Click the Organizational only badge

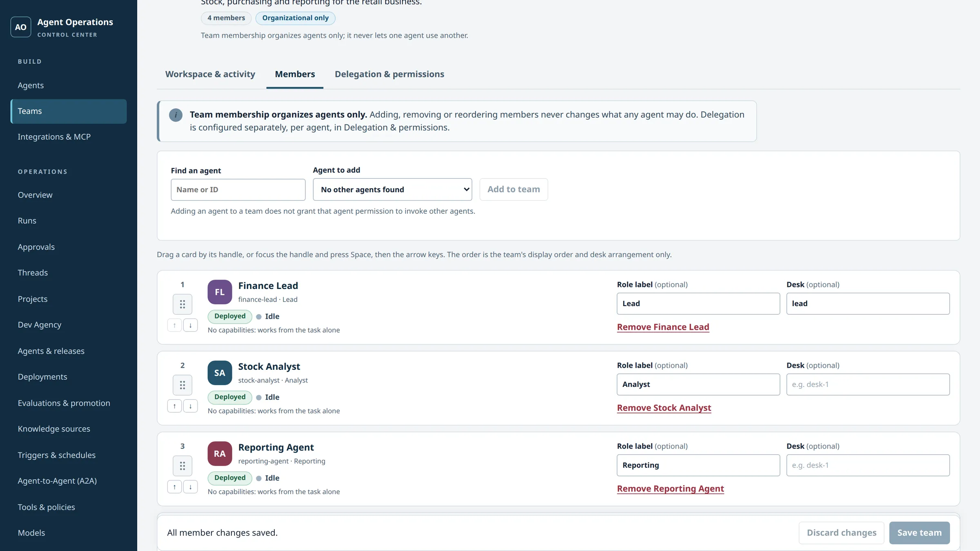[x=295, y=18]
